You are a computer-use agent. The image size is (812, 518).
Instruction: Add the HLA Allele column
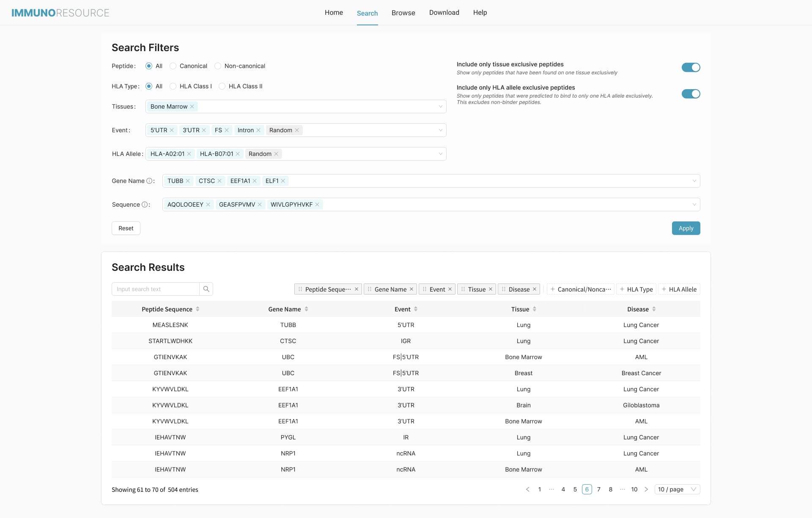click(x=679, y=289)
